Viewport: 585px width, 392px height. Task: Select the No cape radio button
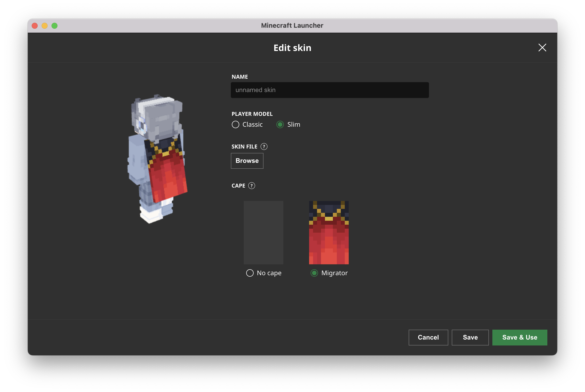[x=250, y=273]
